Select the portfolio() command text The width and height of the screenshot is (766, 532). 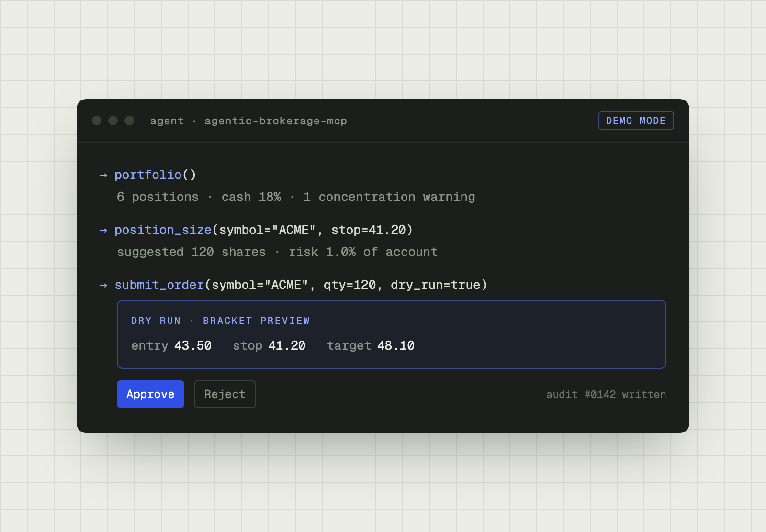coord(156,175)
